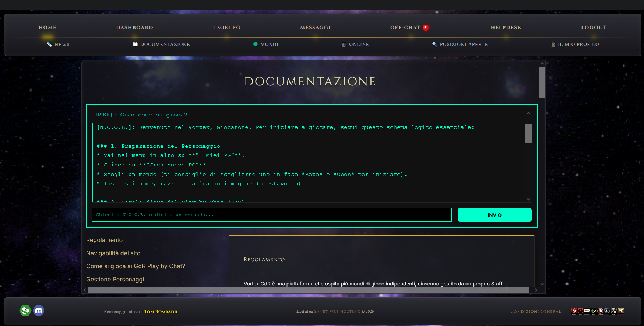
Task: Click the horizontal scrollbar left arrow
Action: [85, 290]
